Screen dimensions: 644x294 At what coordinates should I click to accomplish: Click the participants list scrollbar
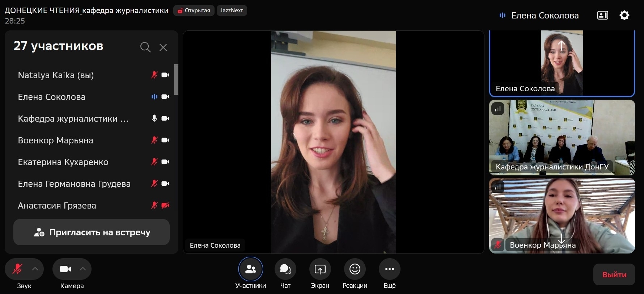176,80
